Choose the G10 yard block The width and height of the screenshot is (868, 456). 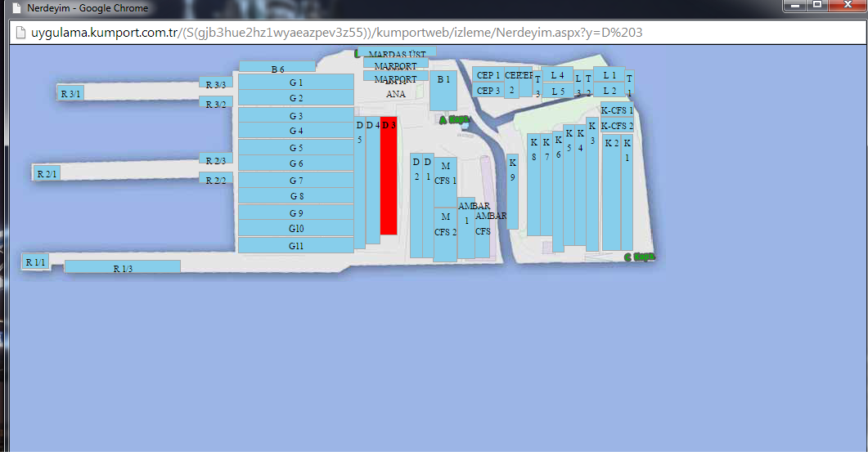tap(296, 228)
